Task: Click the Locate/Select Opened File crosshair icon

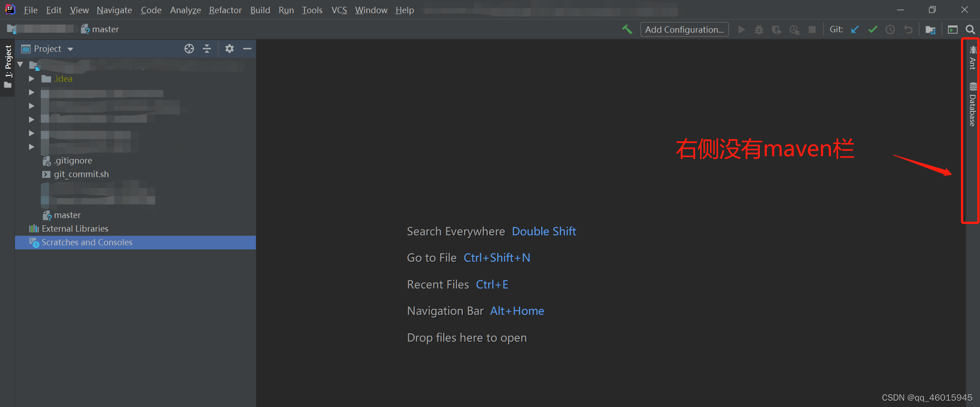Action: click(x=189, y=49)
